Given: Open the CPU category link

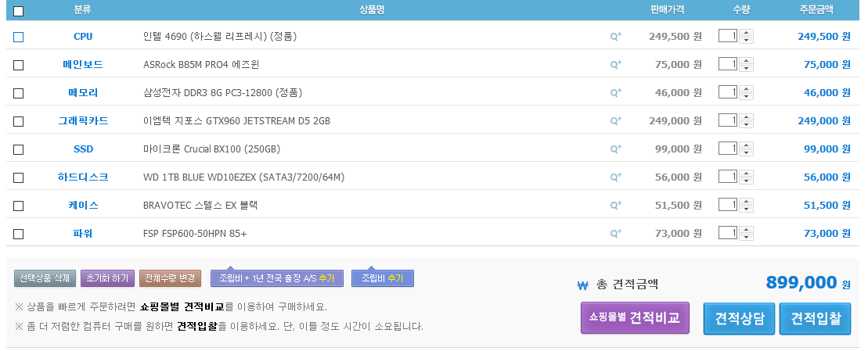Looking at the screenshot, I should pyautogui.click(x=83, y=37).
